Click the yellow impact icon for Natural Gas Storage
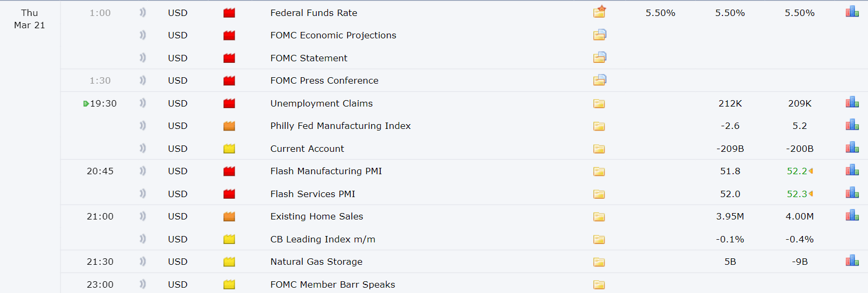868x293 pixels. click(229, 262)
